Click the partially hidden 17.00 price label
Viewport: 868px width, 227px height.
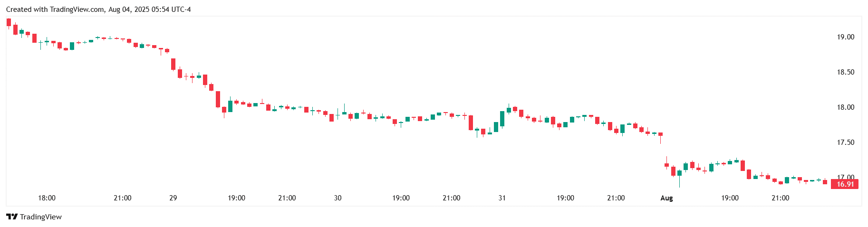tap(845, 177)
